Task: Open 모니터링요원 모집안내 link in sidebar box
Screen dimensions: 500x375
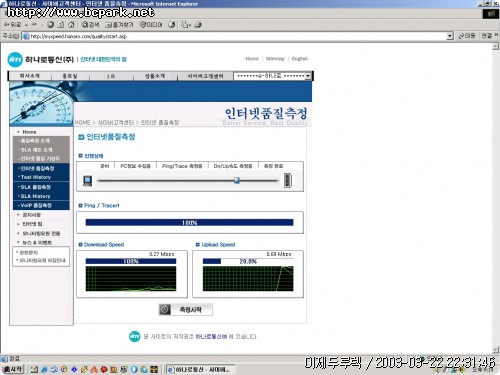Action: click(x=42, y=260)
